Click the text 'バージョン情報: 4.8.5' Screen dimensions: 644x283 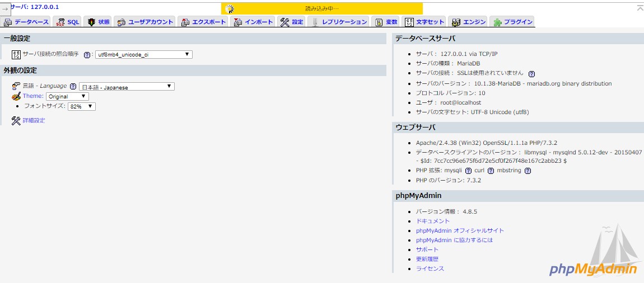pos(446,211)
